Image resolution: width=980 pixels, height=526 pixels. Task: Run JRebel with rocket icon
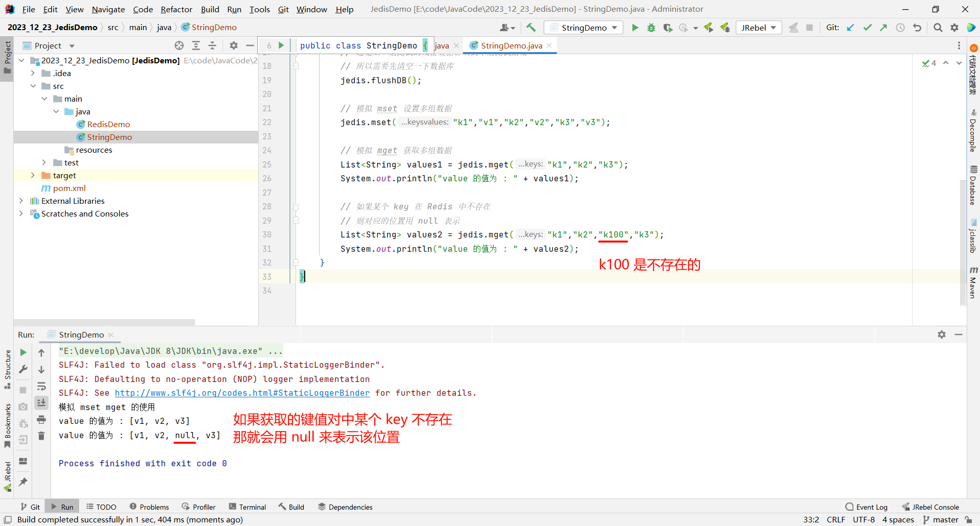pyautogui.click(x=708, y=28)
